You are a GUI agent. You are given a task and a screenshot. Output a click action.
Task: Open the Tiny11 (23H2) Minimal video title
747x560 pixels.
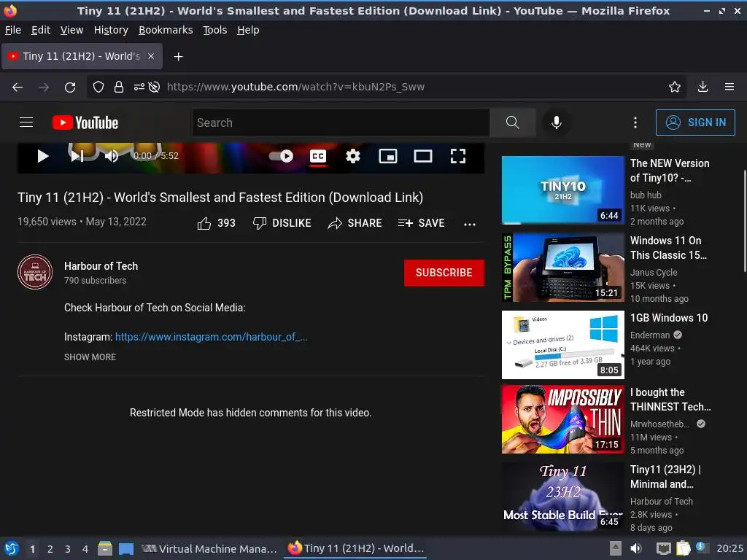[665, 477]
